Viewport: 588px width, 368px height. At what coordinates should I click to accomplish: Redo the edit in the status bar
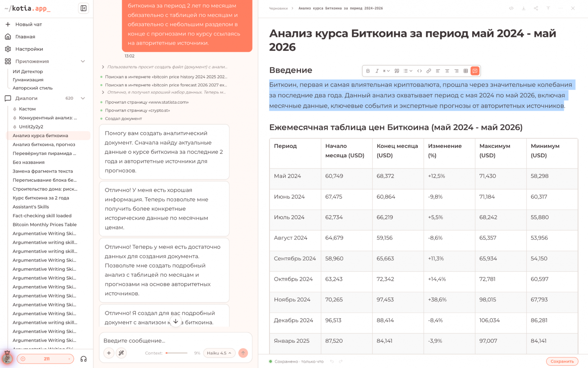(341, 362)
